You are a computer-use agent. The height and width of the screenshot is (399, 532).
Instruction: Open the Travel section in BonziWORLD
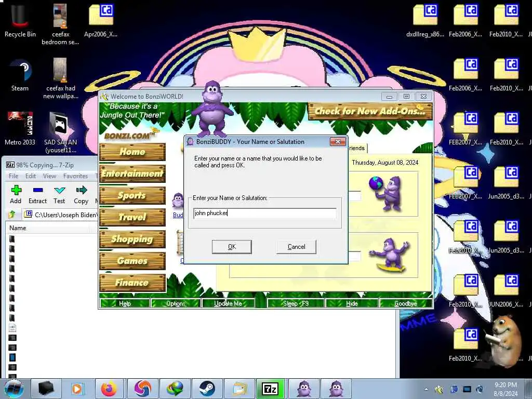click(132, 217)
